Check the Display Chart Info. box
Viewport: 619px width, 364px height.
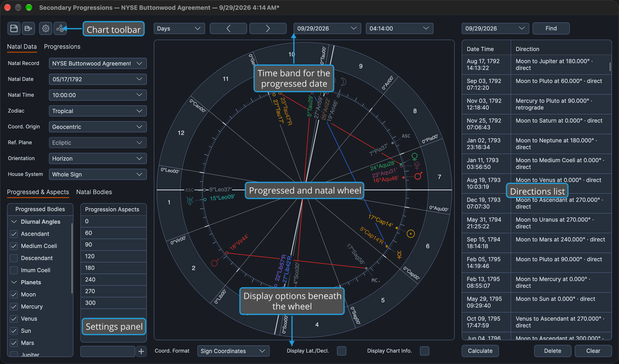point(425,351)
